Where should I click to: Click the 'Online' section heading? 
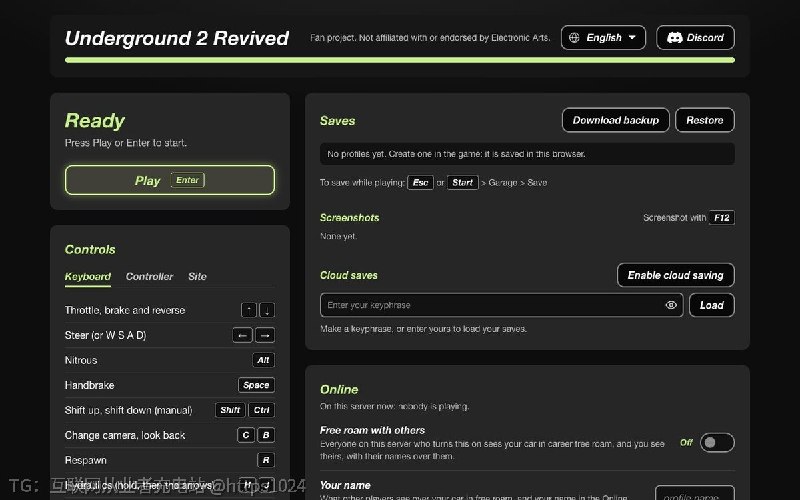pyautogui.click(x=339, y=390)
